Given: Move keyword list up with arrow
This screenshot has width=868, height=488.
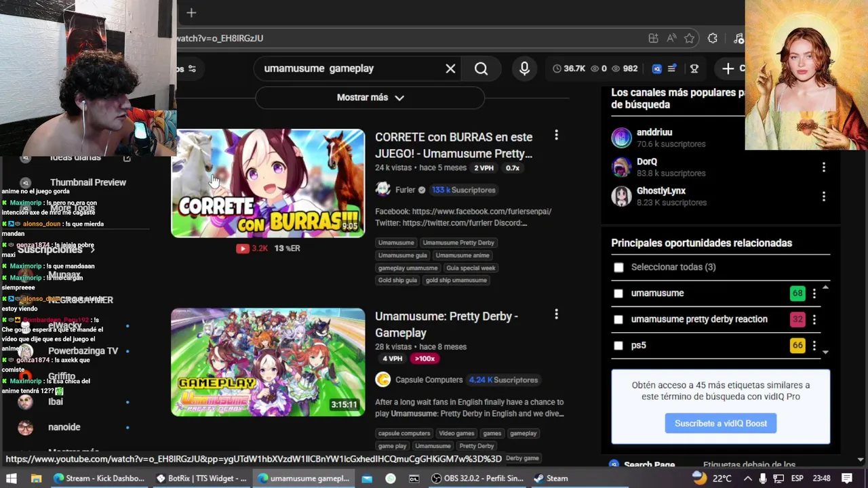Looking at the screenshot, I should click(825, 287).
